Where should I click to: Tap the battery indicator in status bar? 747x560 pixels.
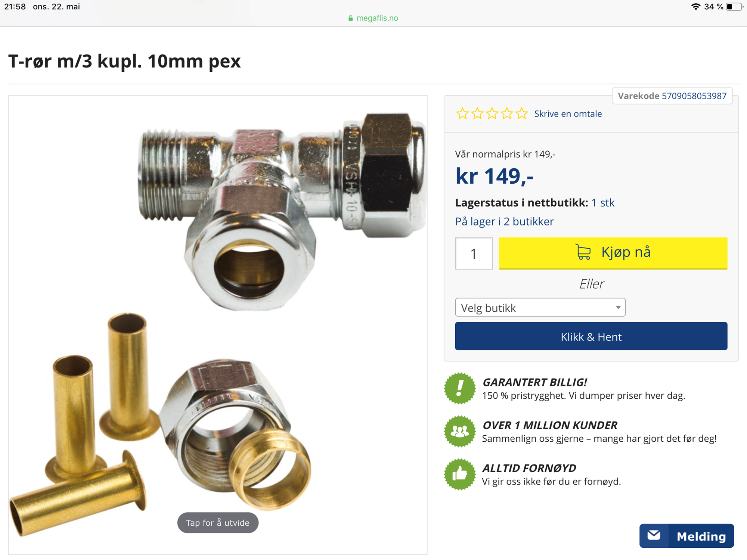[x=734, y=7]
